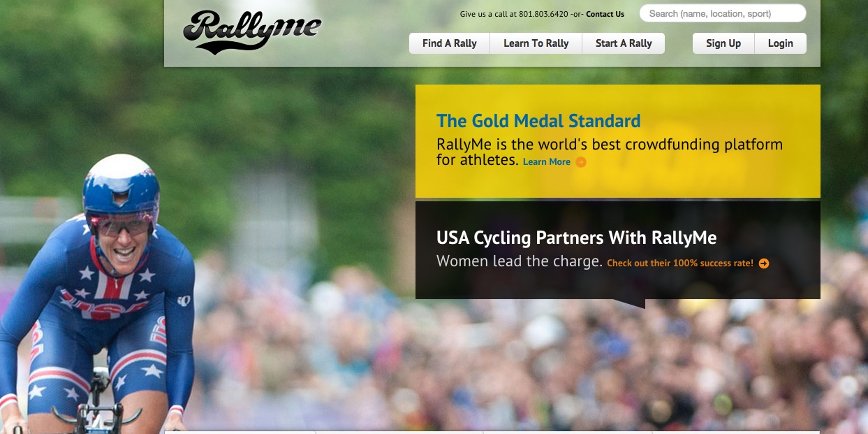
Task: Follow the Learn More link
Action: (x=547, y=162)
